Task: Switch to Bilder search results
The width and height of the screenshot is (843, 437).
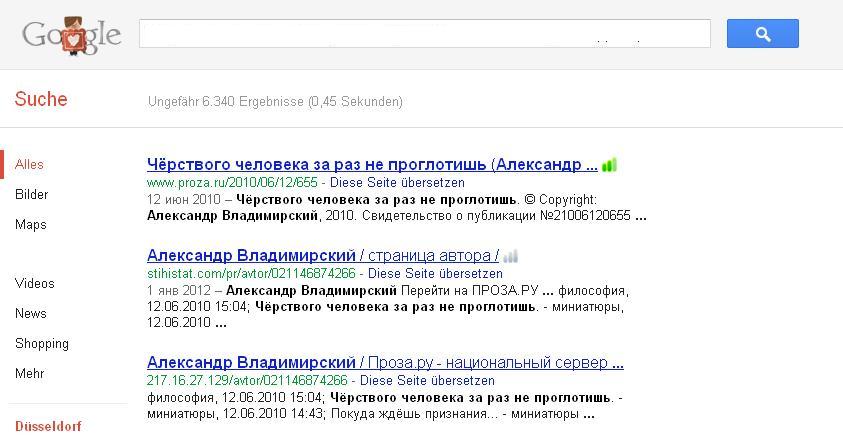Action: 31,194
